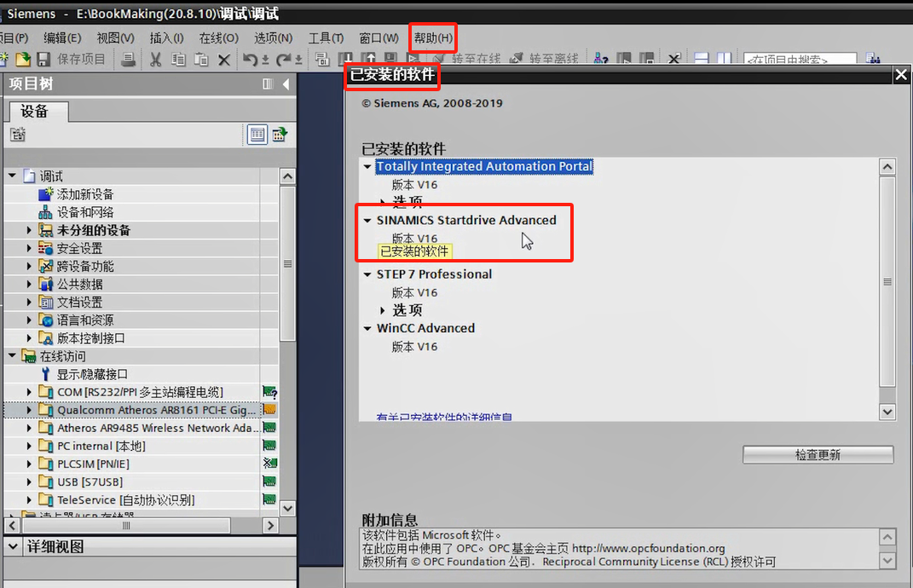Expand 选项 under STEP 7 Professional

click(x=383, y=310)
